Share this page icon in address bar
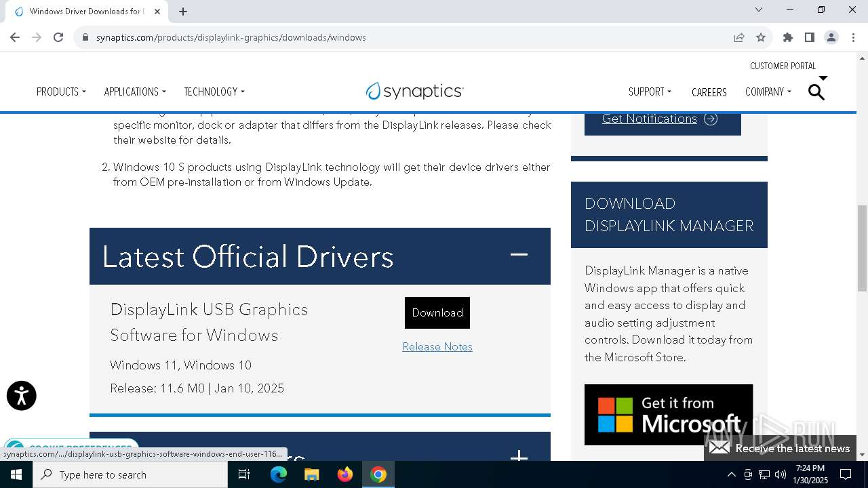Screen dimensions: 868x488 (x=739, y=37)
